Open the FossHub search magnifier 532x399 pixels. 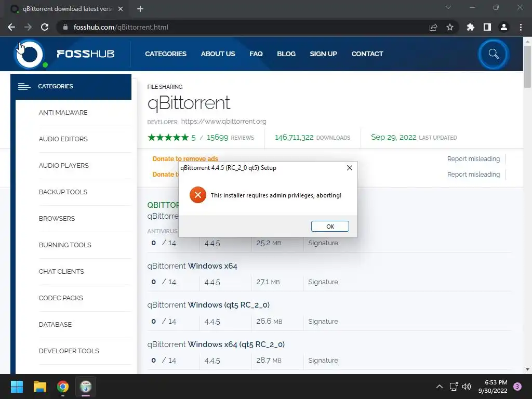click(x=494, y=54)
